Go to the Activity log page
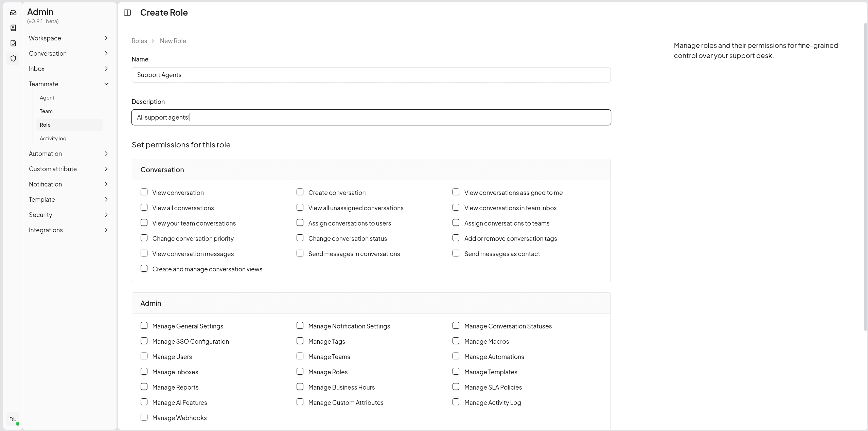Image resolution: width=868 pixels, height=431 pixels. click(53, 139)
